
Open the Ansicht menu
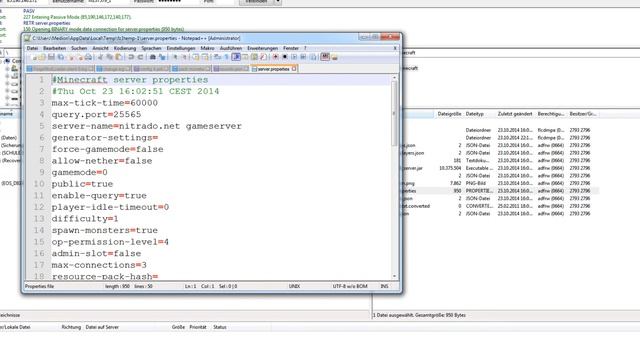pos(100,48)
